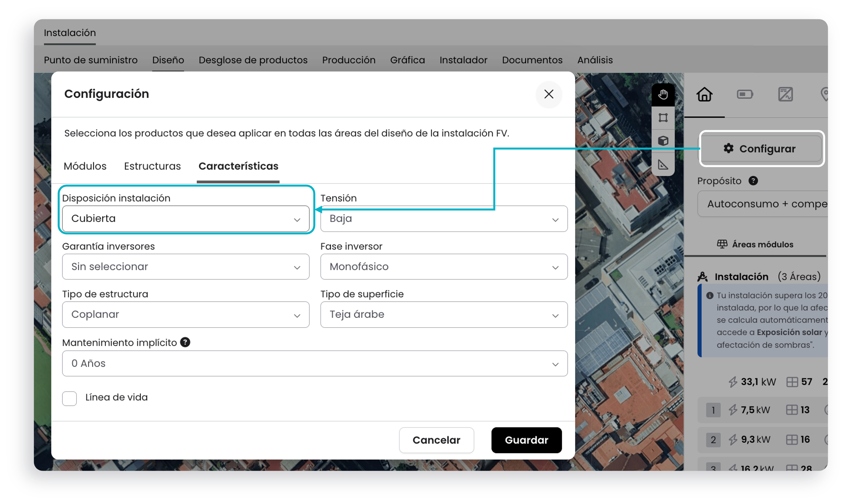Open Punto de suministro tab

pos(91,60)
